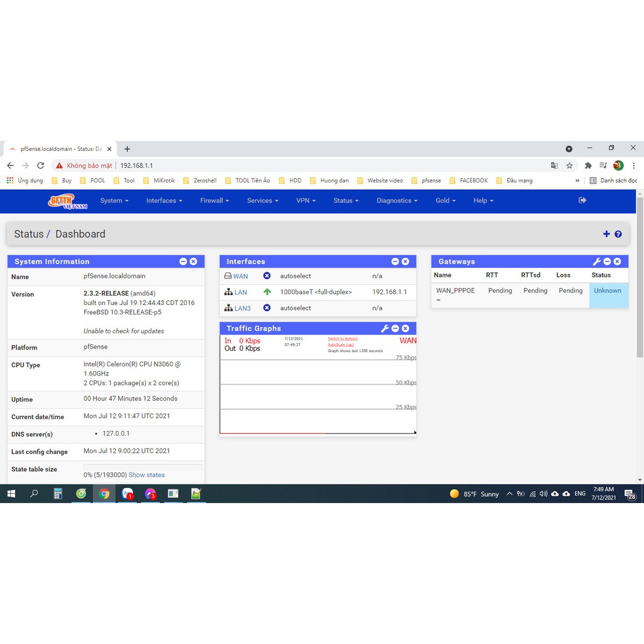Close the System Information widget
The image size is (644, 644).
coord(193,262)
